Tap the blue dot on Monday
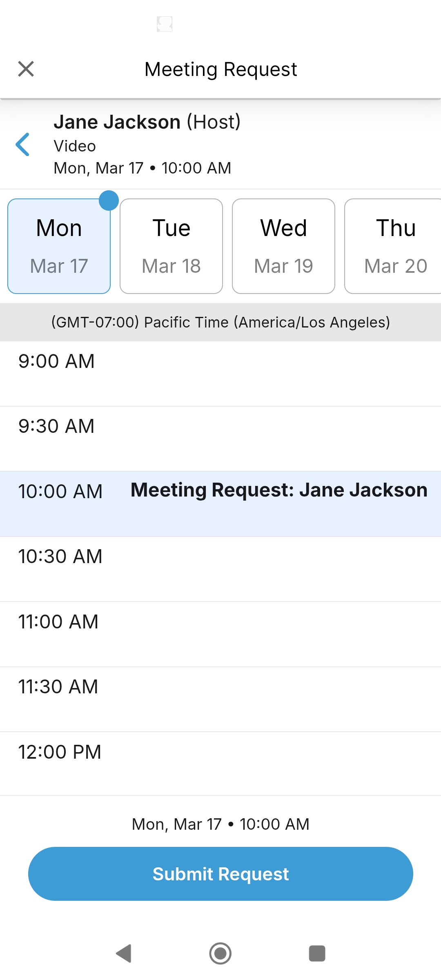Image resolution: width=441 pixels, height=980 pixels. (109, 200)
